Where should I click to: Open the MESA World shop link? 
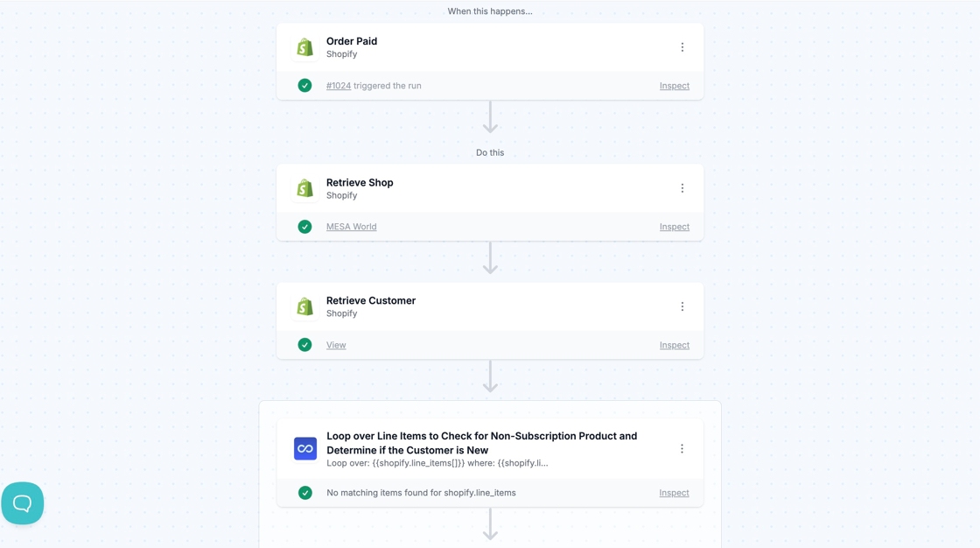tap(352, 227)
